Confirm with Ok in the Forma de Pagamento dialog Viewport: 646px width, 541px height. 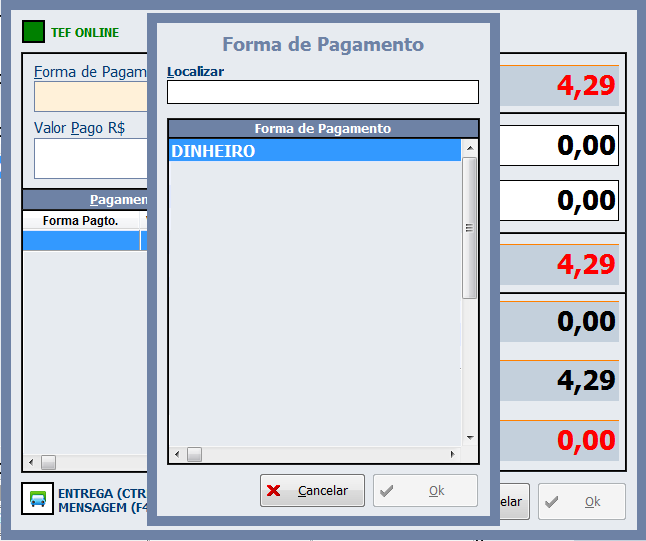click(x=425, y=491)
